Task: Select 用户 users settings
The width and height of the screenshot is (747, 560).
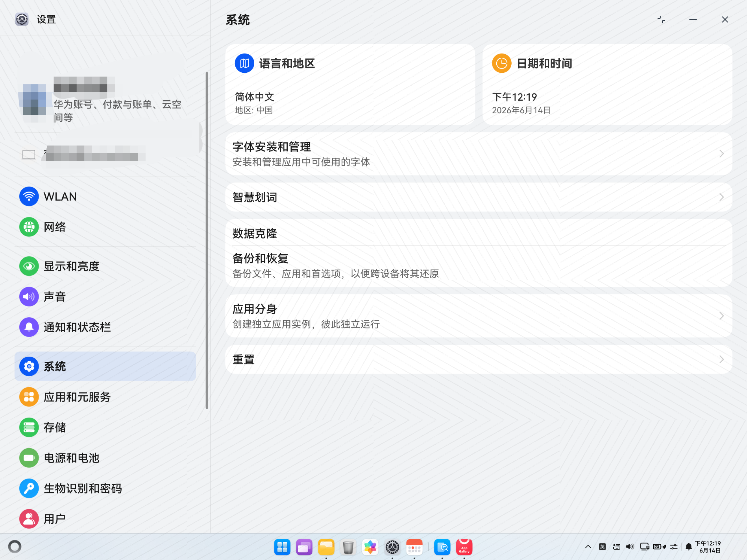Action: [x=105, y=519]
